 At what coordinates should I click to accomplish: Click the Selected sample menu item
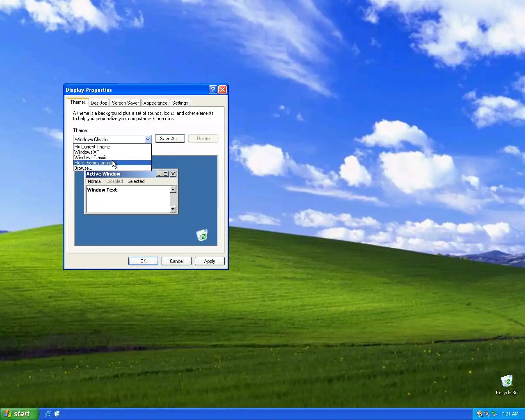[136, 181]
